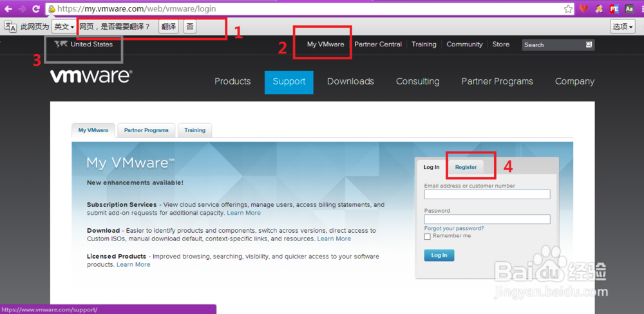Click the VMware logo
Viewport: 644px width, 314px height.
click(x=91, y=77)
